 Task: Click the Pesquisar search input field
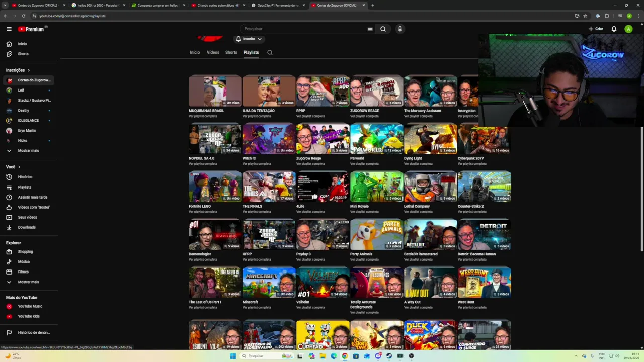coord(307,29)
